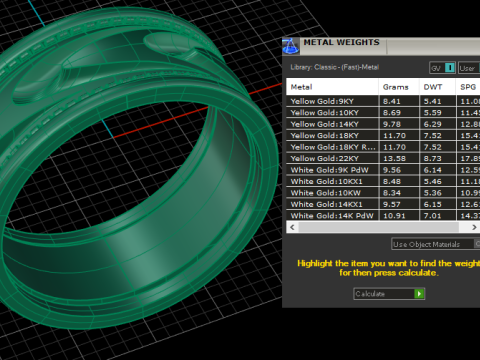Click the horizontal scrollbar thumb
The width and height of the screenshot is (480, 360).
(379, 227)
